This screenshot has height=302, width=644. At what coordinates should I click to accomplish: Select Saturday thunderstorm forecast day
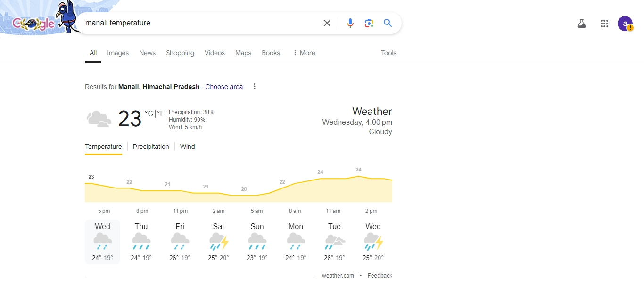point(218,242)
